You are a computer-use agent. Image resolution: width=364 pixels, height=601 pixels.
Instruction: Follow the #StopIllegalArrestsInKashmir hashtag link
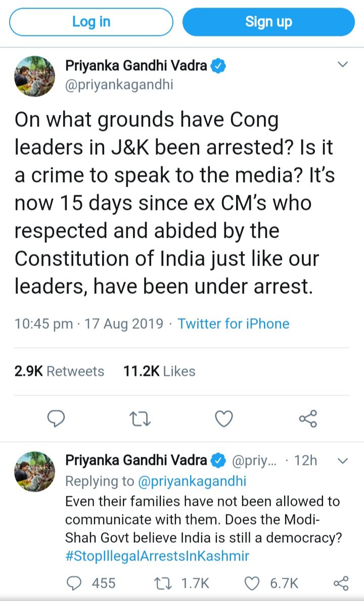click(x=157, y=556)
